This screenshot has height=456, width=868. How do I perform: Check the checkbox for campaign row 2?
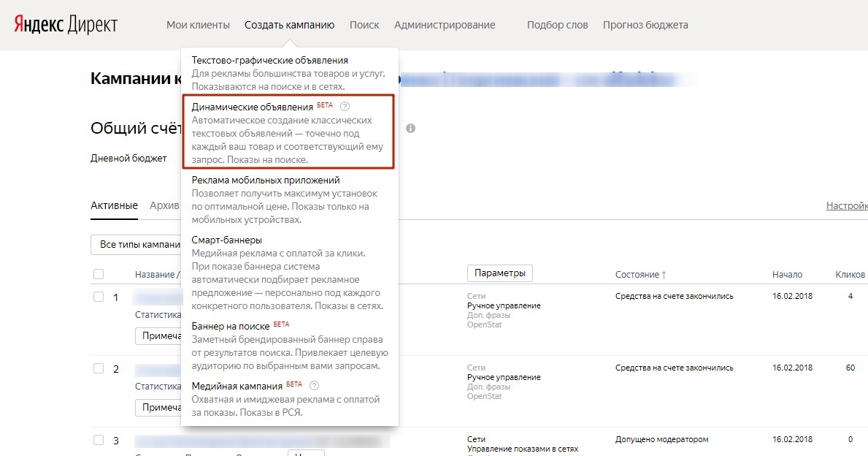(99, 368)
